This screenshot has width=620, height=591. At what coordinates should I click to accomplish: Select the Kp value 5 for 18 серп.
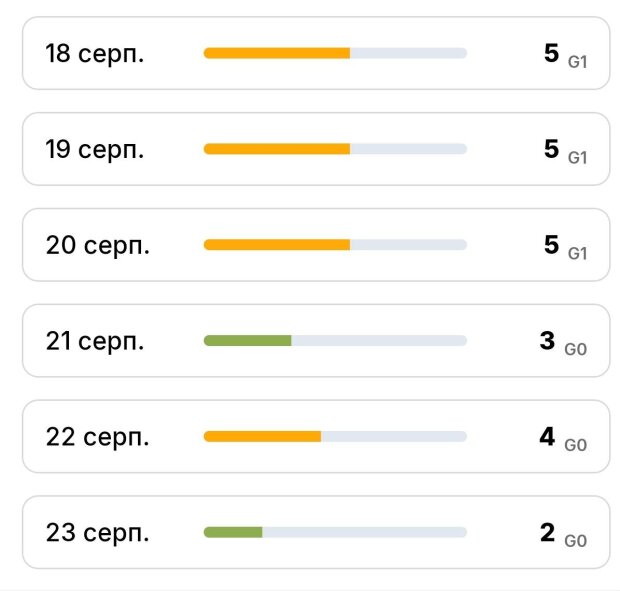coord(552,53)
